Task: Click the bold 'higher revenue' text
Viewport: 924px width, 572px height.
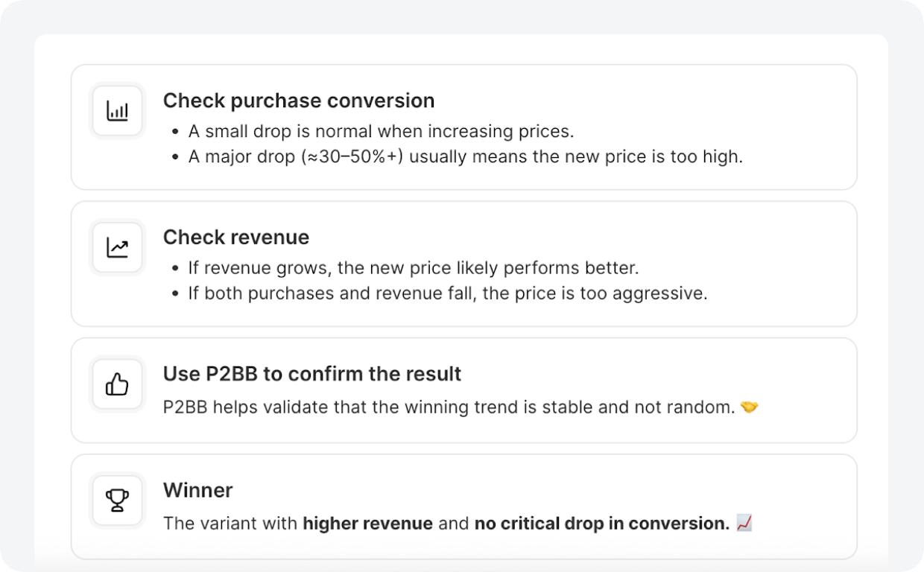Action: [x=367, y=524]
